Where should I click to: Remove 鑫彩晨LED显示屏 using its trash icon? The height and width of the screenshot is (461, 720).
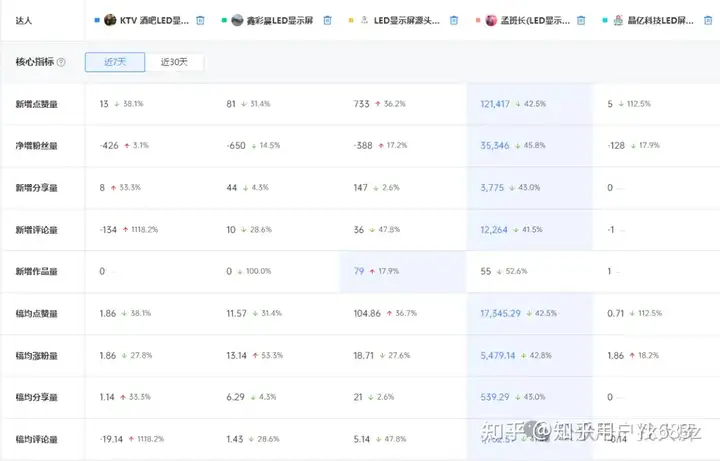click(327, 20)
